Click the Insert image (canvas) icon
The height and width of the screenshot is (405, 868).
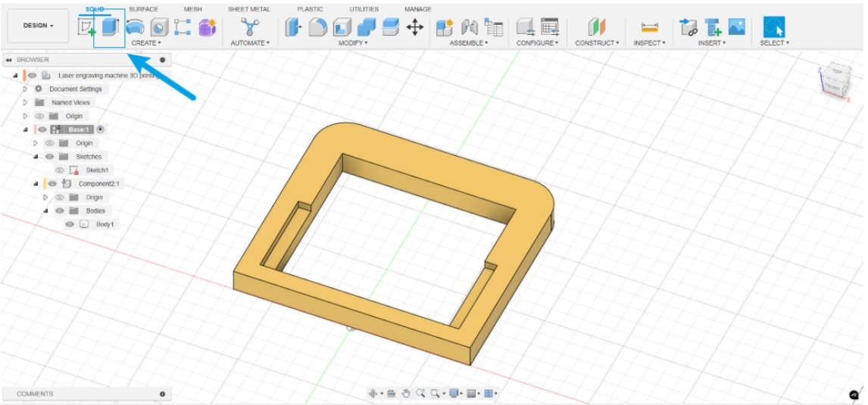736,26
